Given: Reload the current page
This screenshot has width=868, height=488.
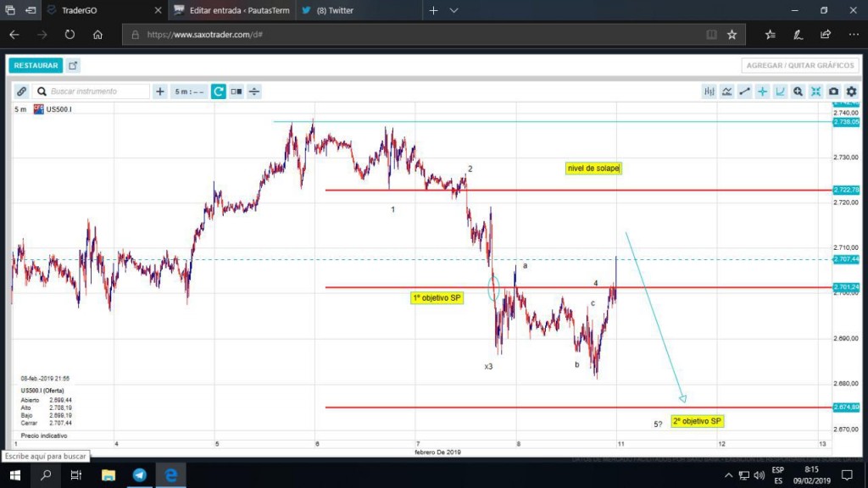Looking at the screenshot, I should point(70,34).
